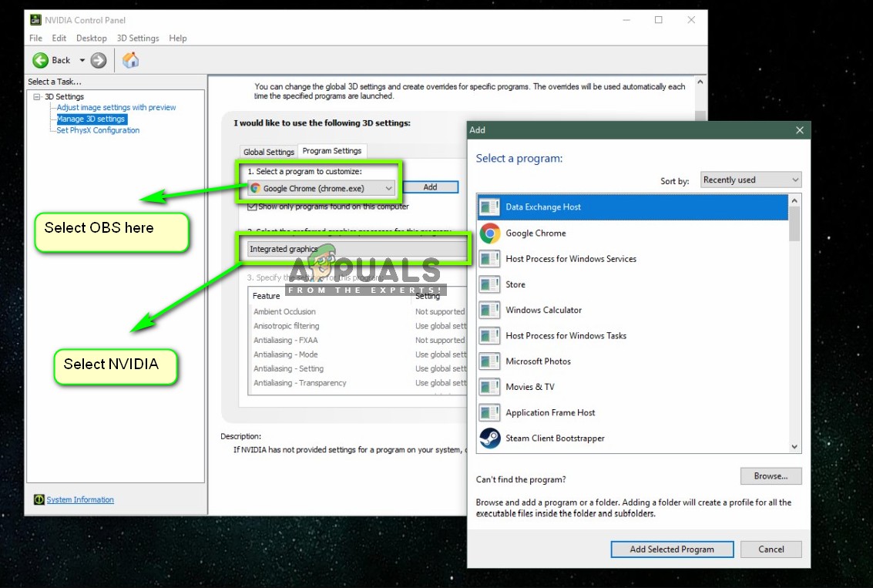Select the Windows Calculator program icon
This screenshot has width=873, height=588.
pos(542,310)
